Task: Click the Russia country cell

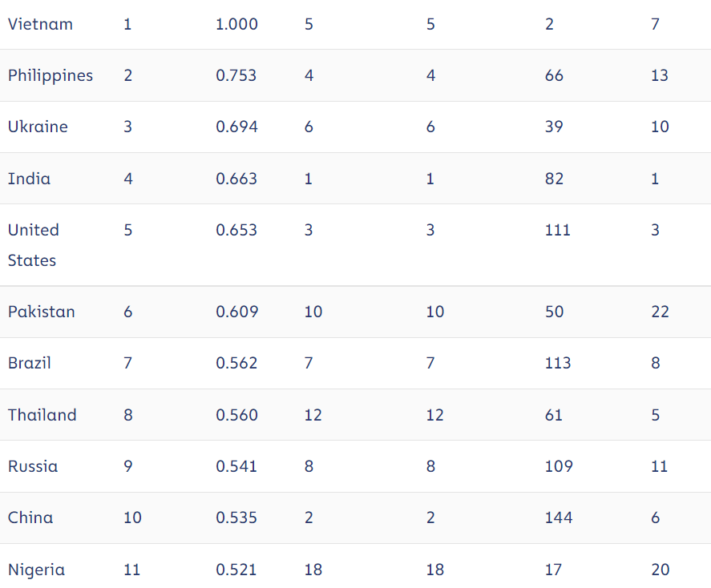Action: pyautogui.click(x=33, y=466)
